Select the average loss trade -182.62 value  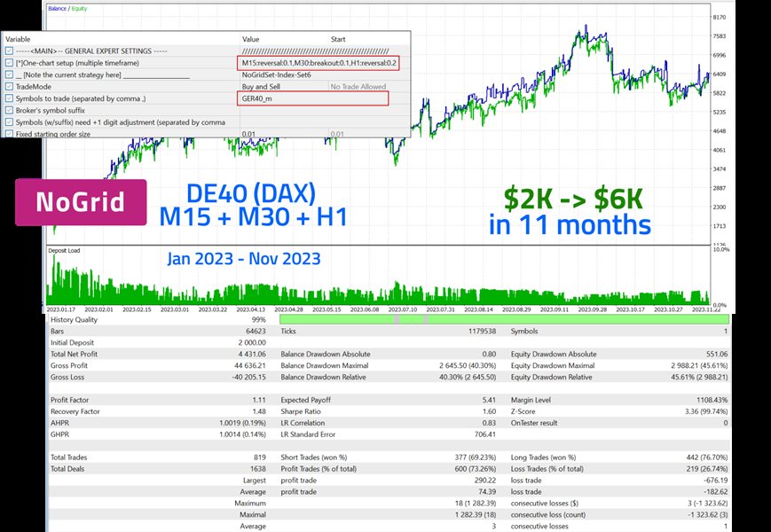(x=716, y=492)
